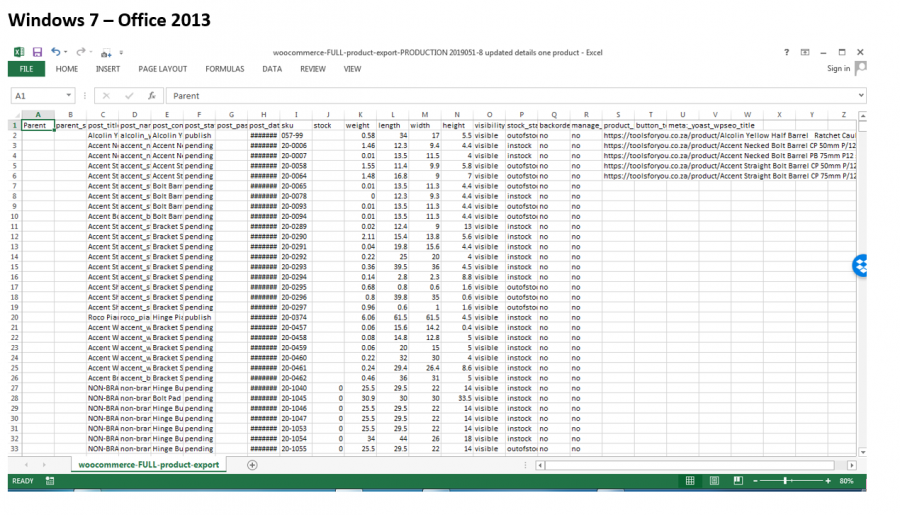
Task: Select the woocommerce-FULL-product-export sheet tab
Action: pyautogui.click(x=149, y=465)
